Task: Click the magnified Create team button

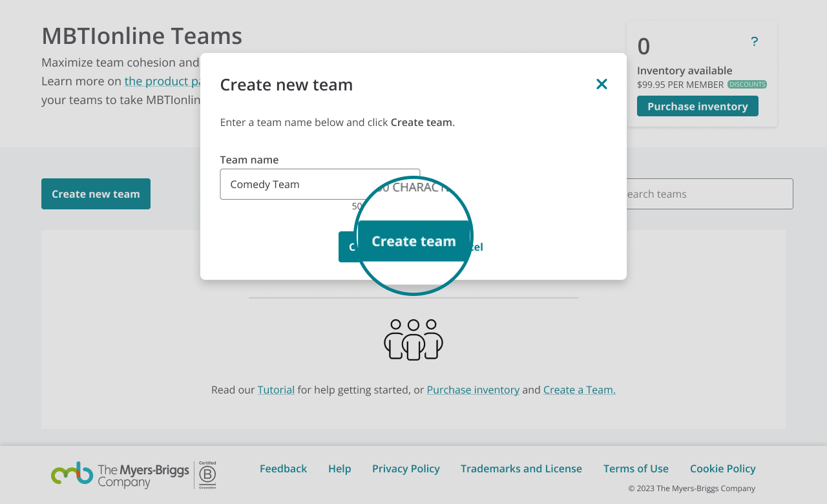Action: [x=413, y=241]
